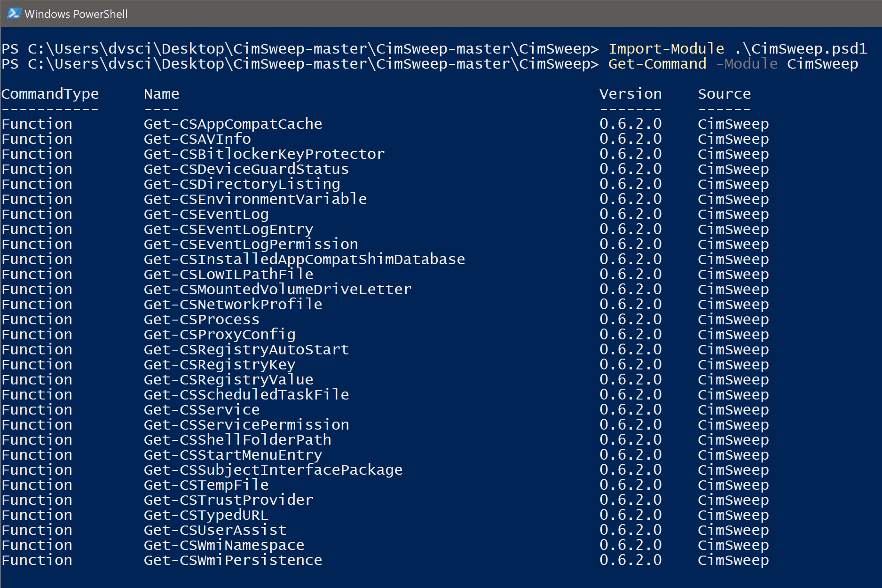Click Get-CSInstalledAppCompatShimDatabase entry
Screen dimensions: 882x588
(304, 259)
